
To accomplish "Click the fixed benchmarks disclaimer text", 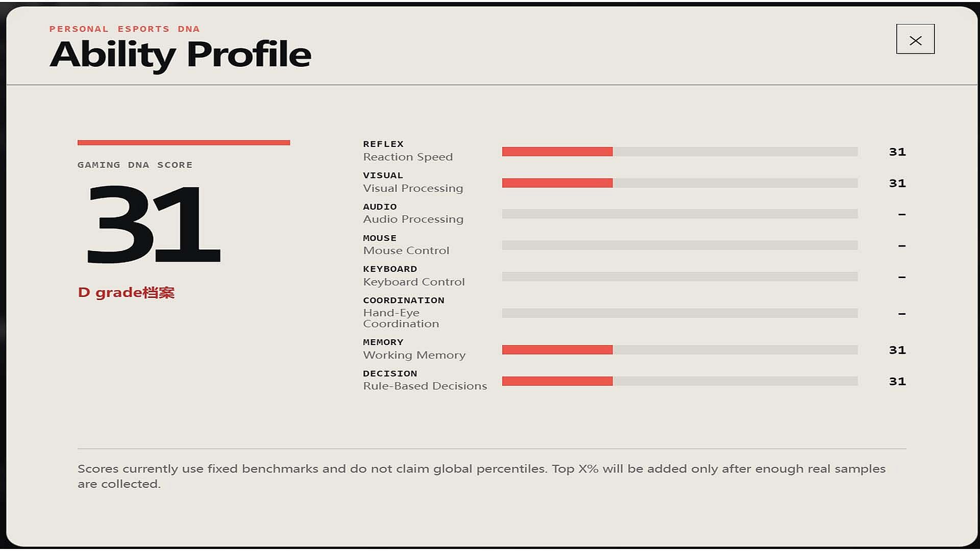I will pos(481,476).
